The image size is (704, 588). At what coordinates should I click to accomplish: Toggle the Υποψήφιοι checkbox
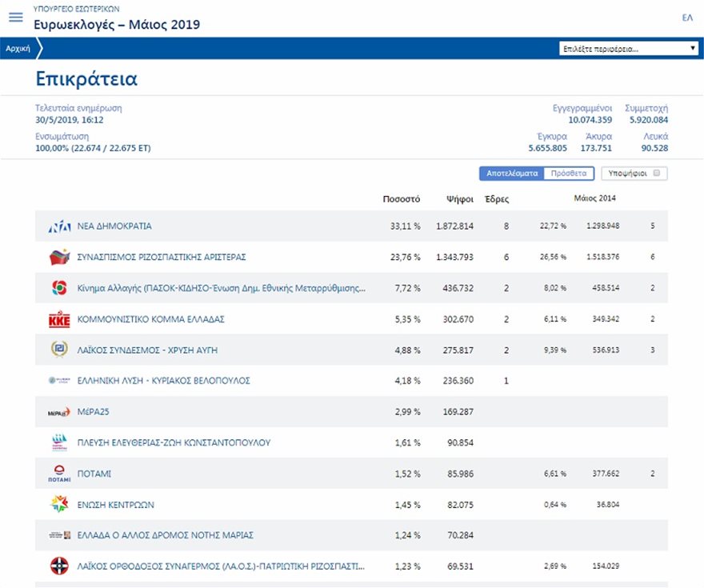[x=656, y=173]
